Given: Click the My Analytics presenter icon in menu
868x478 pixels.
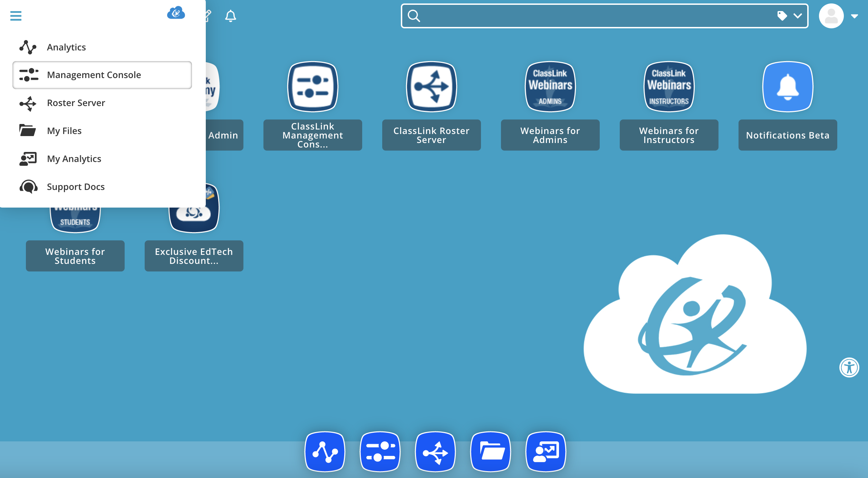Looking at the screenshot, I should [x=28, y=159].
